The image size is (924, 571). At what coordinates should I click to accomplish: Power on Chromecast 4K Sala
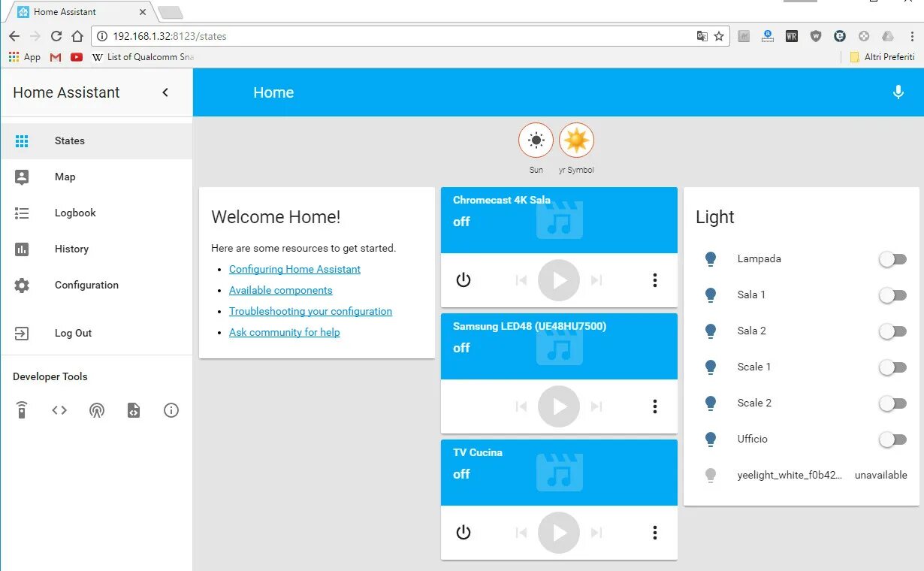tap(464, 280)
